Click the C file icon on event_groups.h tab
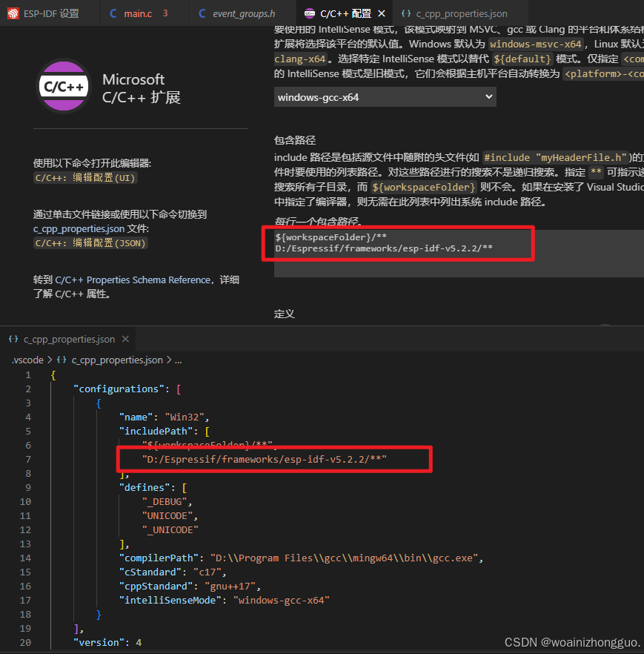 point(202,14)
